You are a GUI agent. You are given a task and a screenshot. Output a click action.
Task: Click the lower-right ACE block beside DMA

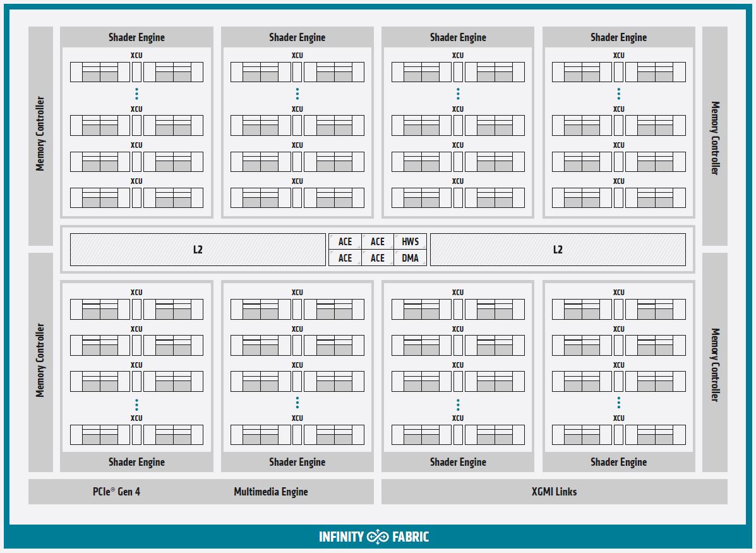(x=377, y=258)
